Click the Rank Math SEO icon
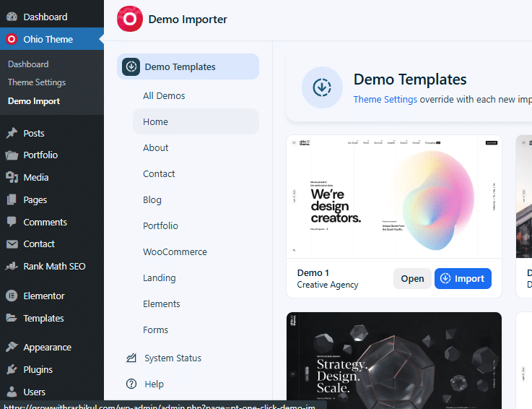 [x=12, y=267]
